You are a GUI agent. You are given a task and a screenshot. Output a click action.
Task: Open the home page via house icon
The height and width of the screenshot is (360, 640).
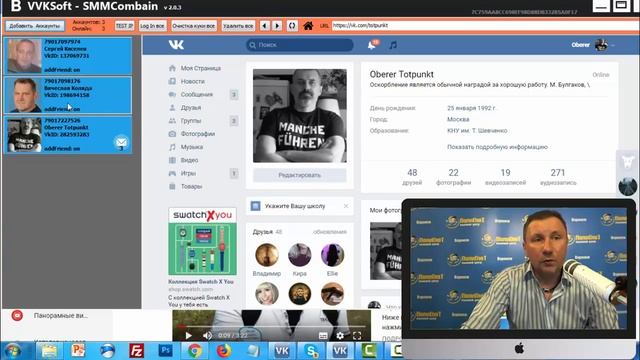coord(308,26)
